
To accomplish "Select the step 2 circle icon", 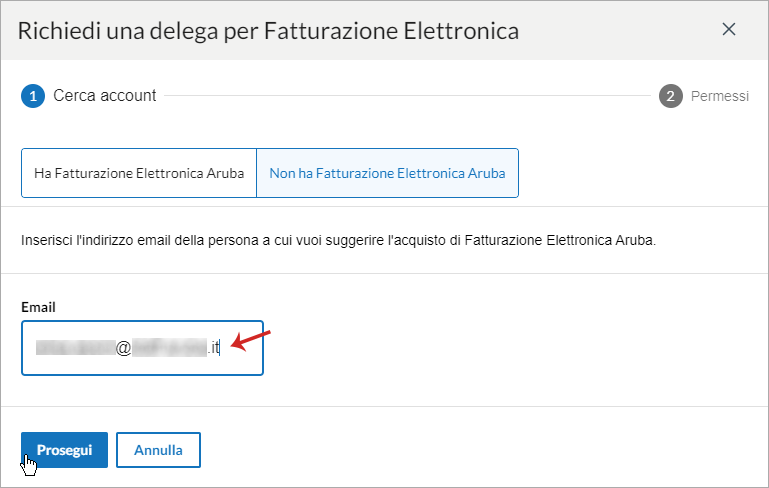I will coord(670,96).
